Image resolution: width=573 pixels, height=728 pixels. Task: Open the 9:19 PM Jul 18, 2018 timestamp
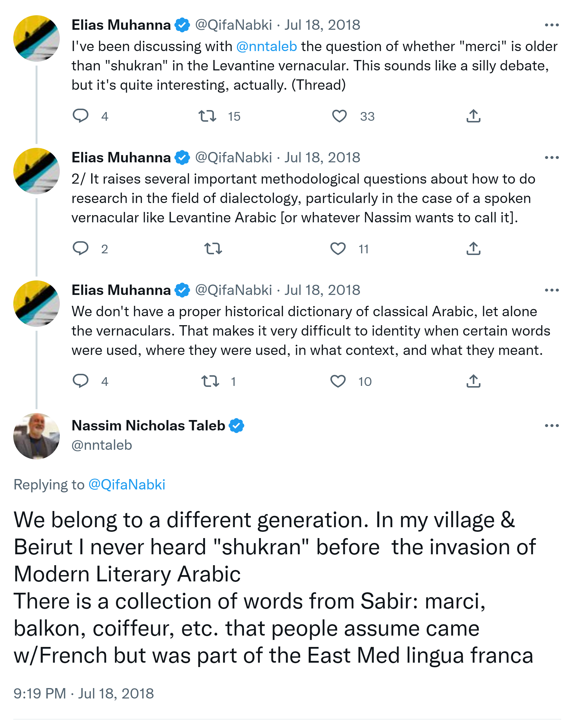point(83,693)
